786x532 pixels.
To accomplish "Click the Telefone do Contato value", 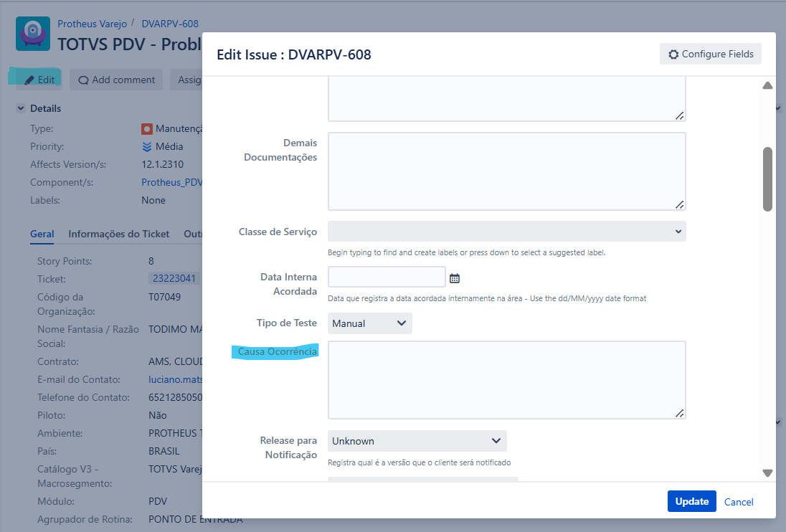I will (x=175, y=398).
